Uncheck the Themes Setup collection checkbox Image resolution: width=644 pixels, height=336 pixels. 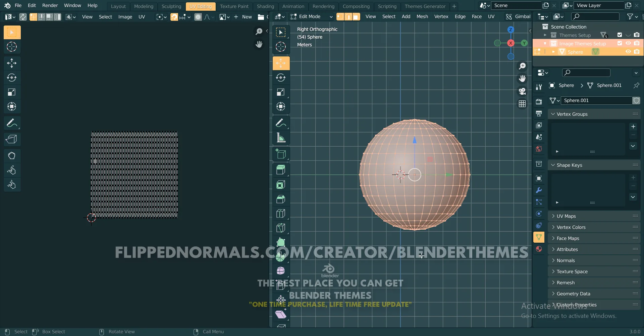(x=620, y=35)
